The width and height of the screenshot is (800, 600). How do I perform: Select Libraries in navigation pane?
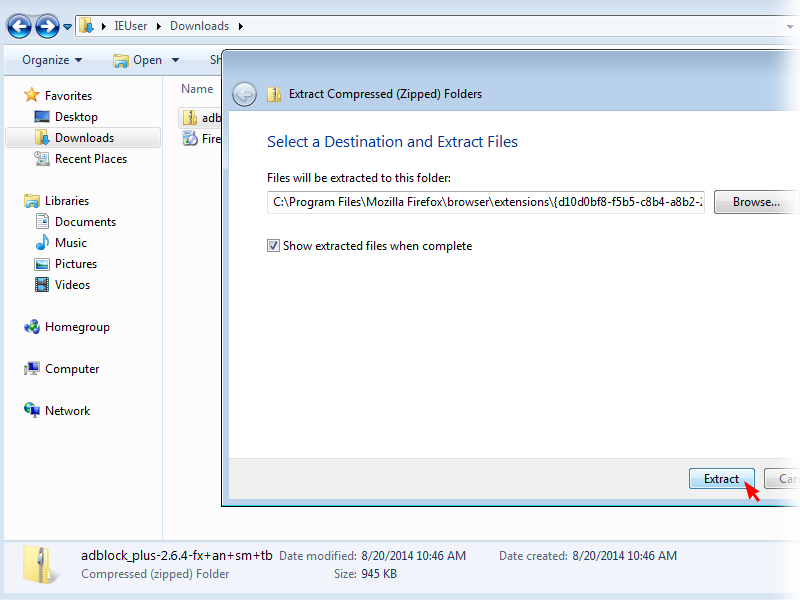(x=67, y=201)
